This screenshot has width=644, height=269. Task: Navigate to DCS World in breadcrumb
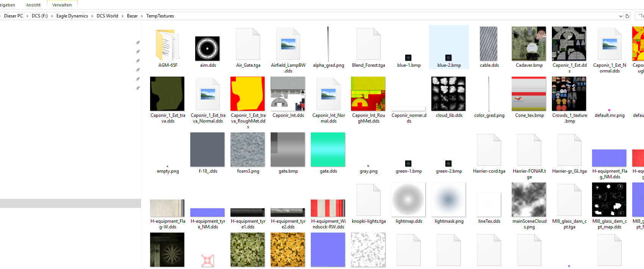(x=107, y=16)
